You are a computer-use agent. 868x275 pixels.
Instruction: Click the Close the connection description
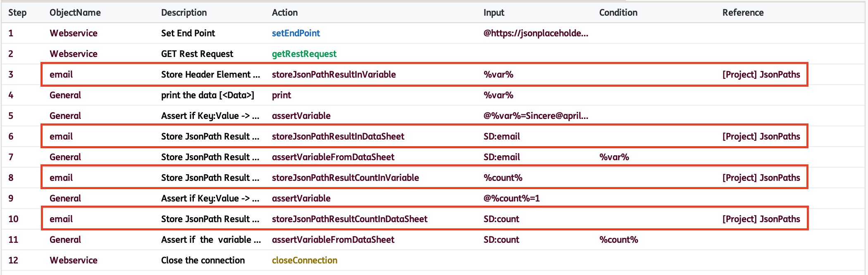(203, 260)
